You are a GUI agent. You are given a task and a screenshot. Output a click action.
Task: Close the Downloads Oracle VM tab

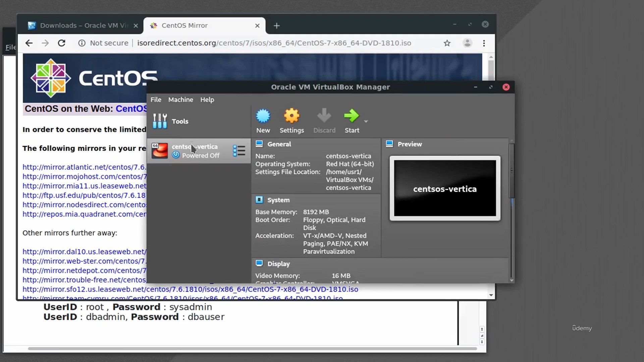tap(136, 25)
